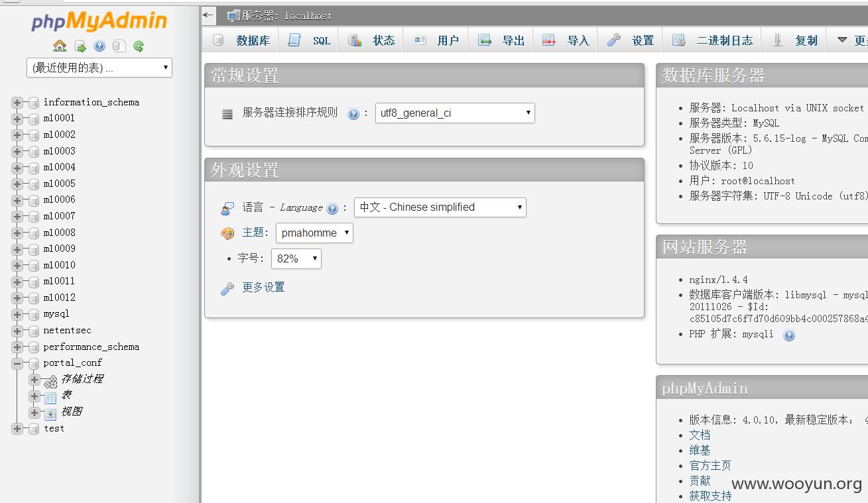
Task: Open the 导入 tab
Action: (566, 40)
